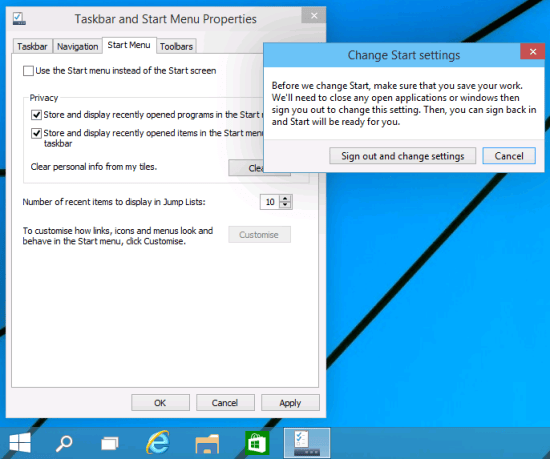The width and height of the screenshot is (550, 459).
Task: Uncheck Store recently opened items checkbox
Action: [x=36, y=133]
